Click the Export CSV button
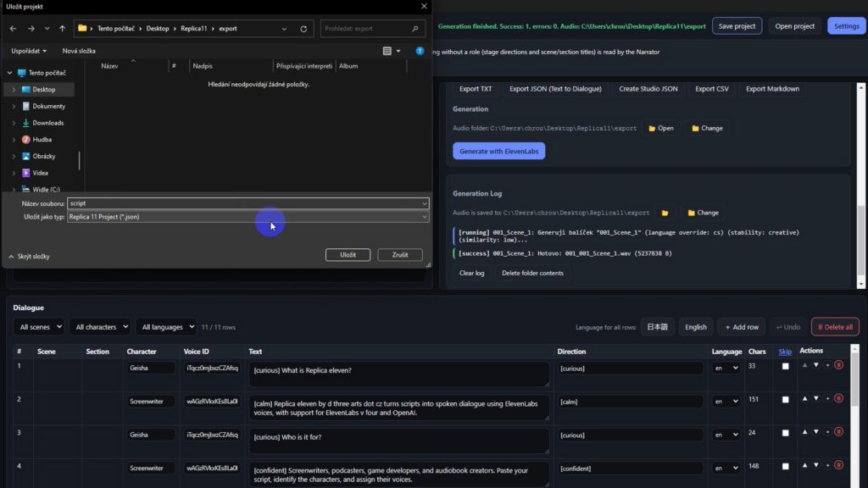Image resolution: width=868 pixels, height=488 pixels. (x=711, y=88)
